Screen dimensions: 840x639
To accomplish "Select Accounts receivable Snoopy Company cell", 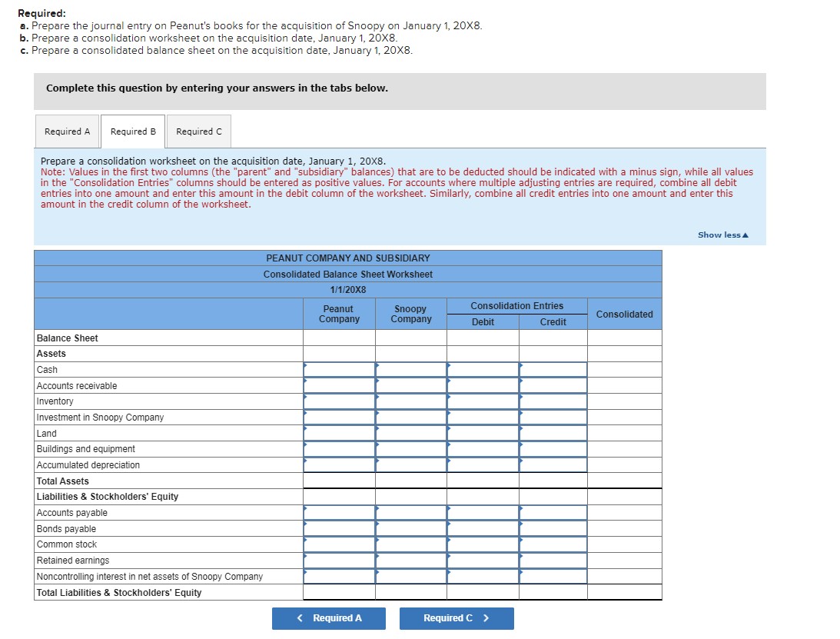I will pyautogui.click(x=411, y=385).
